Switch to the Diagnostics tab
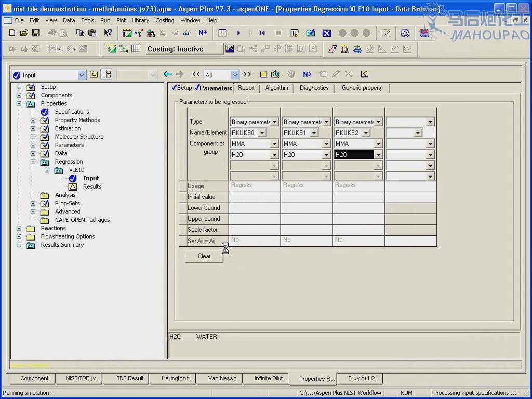Viewport: 532px width, 399px height. (x=314, y=88)
